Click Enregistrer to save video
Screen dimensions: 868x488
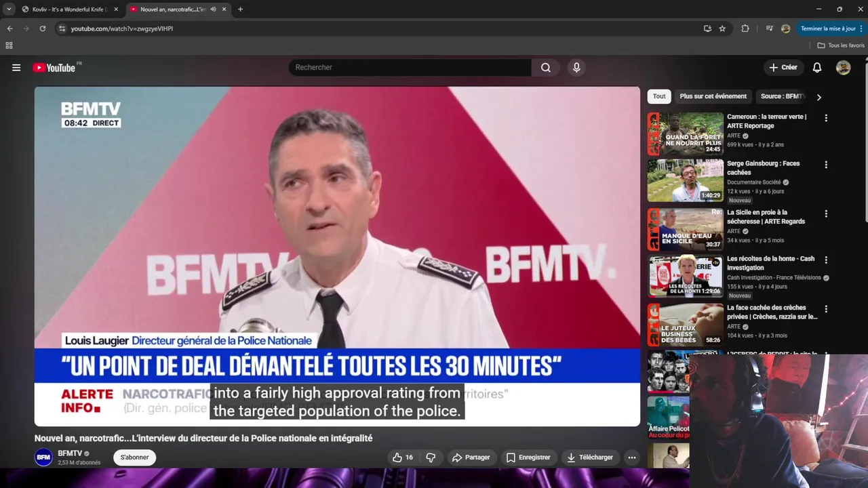(x=528, y=457)
